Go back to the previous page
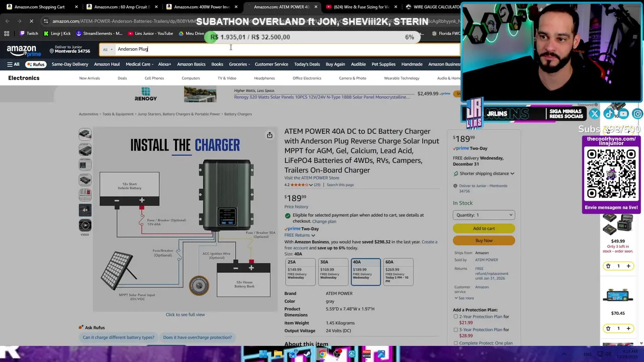Screen dimensions: 644x362 tap(7, 21)
